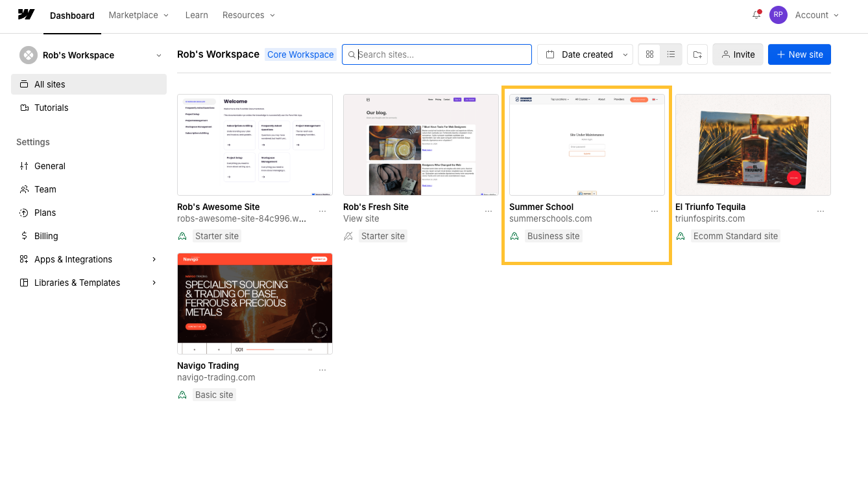Focus the Search sites field
Image resolution: width=868 pixels, height=488 pixels.
pyautogui.click(x=437, y=54)
